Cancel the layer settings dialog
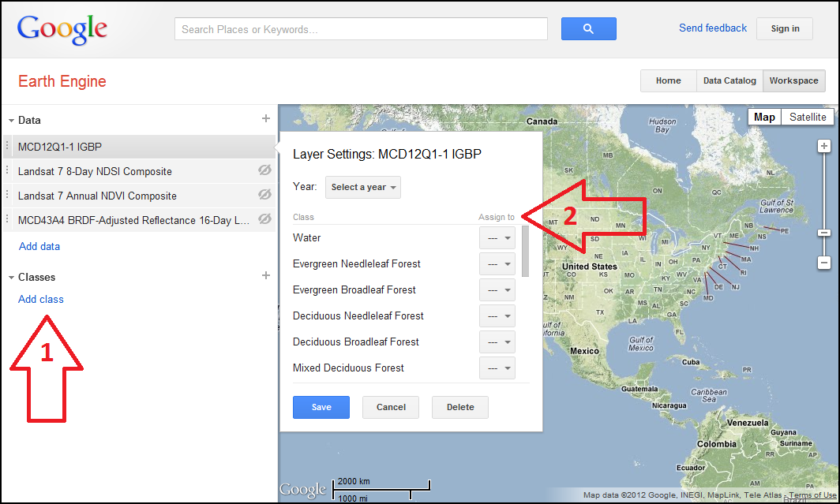The image size is (840, 504). [x=391, y=407]
